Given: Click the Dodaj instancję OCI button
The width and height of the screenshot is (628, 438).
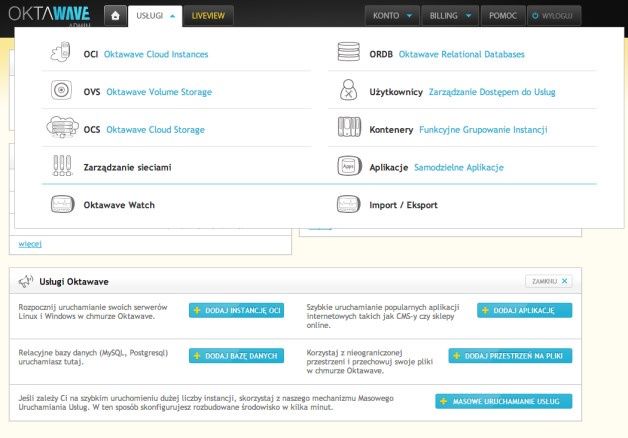Looking at the screenshot, I should tap(236, 310).
